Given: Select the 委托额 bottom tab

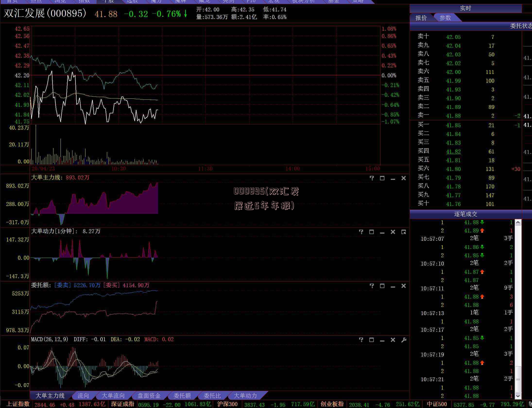Looking at the screenshot, I should 182,396.
